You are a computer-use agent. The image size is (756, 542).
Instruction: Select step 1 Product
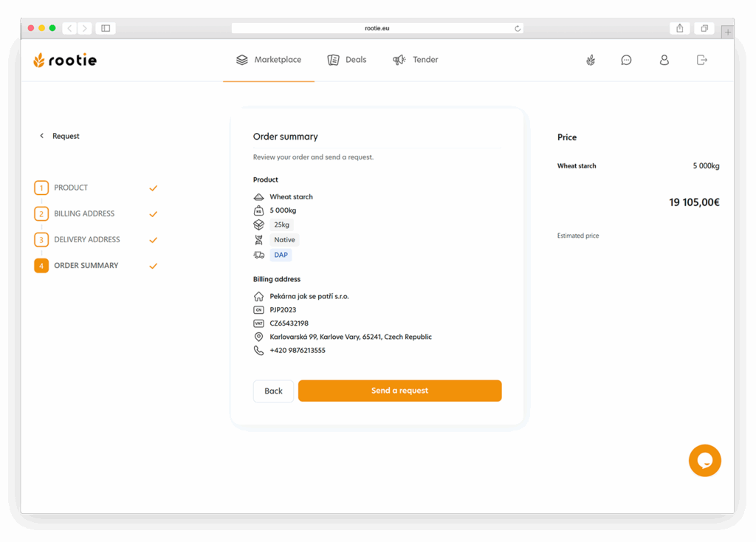tap(71, 188)
